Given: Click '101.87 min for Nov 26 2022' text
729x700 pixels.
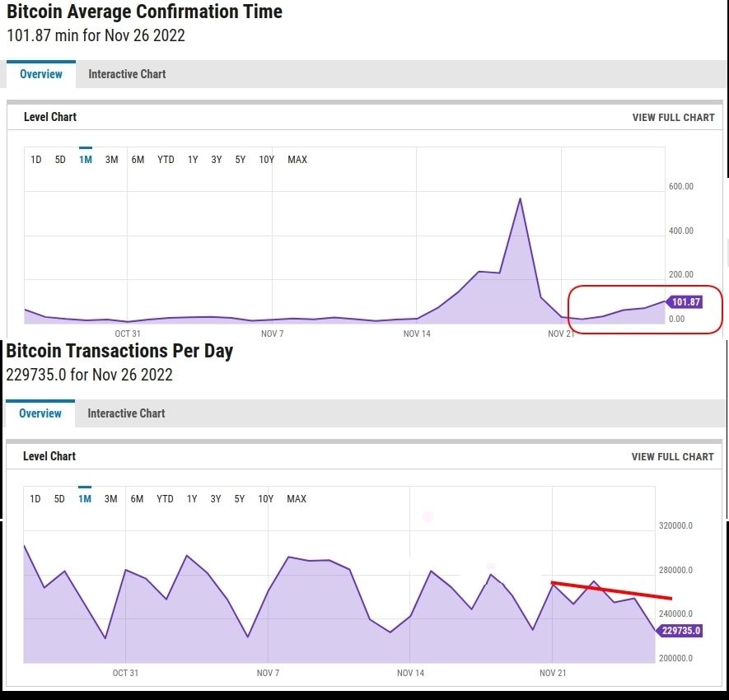Looking at the screenshot, I should tap(96, 35).
